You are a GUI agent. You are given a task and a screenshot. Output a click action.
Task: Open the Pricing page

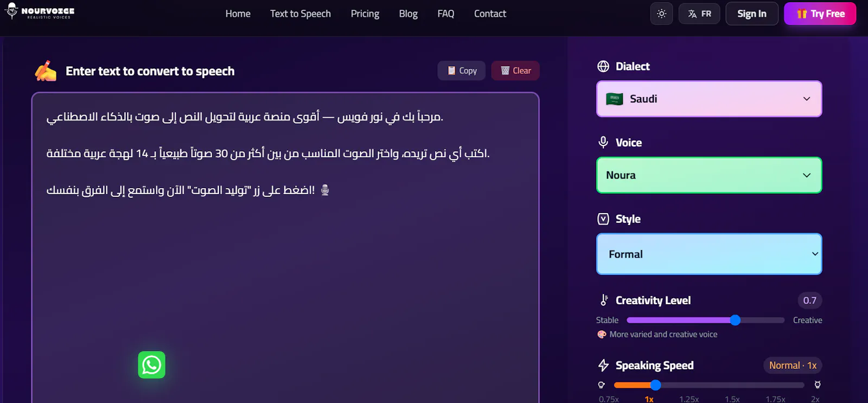pos(365,14)
